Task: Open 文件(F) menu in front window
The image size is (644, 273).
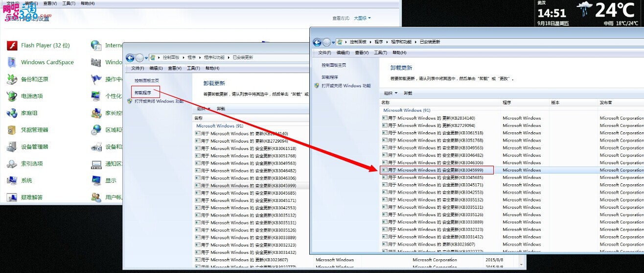Action: 324,53
